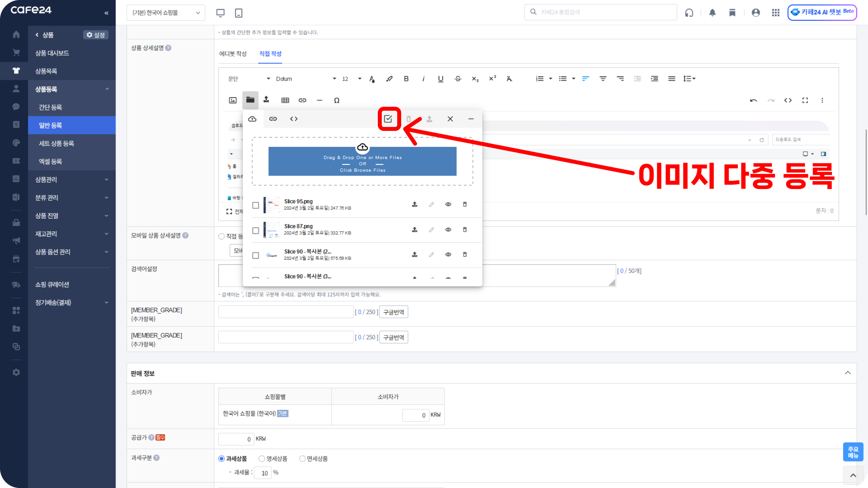The image size is (868, 488).
Task: Check the Slice 95.png file checkbox
Action: 256,205
